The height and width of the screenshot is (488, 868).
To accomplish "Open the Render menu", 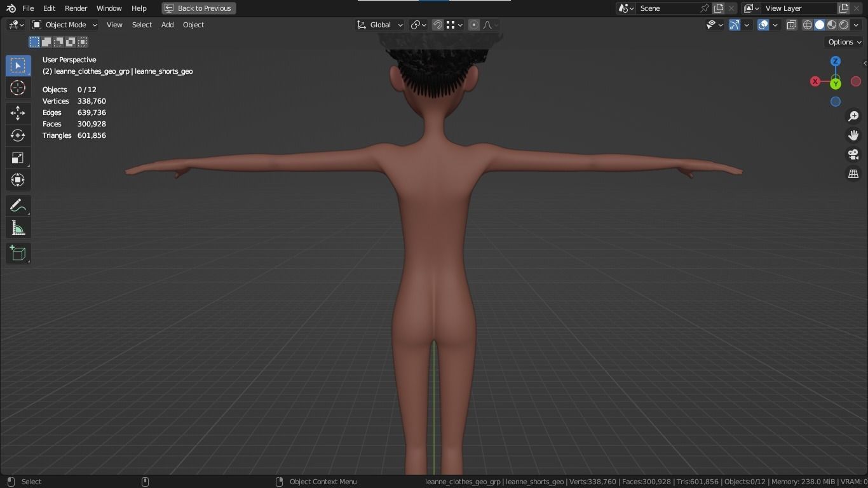I will tap(76, 8).
